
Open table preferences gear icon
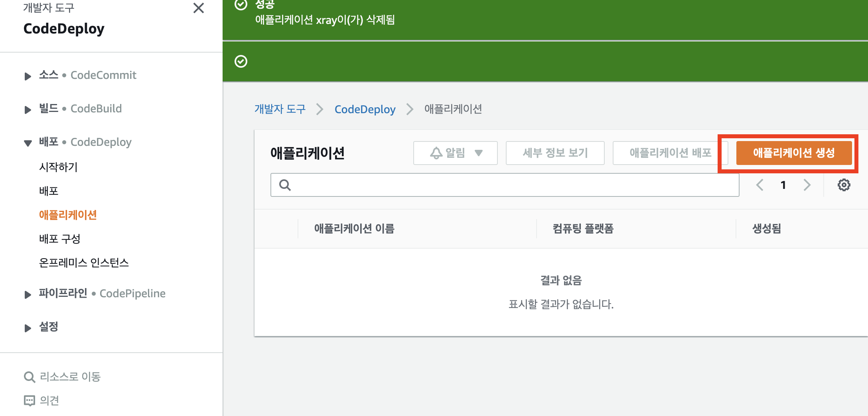(x=844, y=185)
